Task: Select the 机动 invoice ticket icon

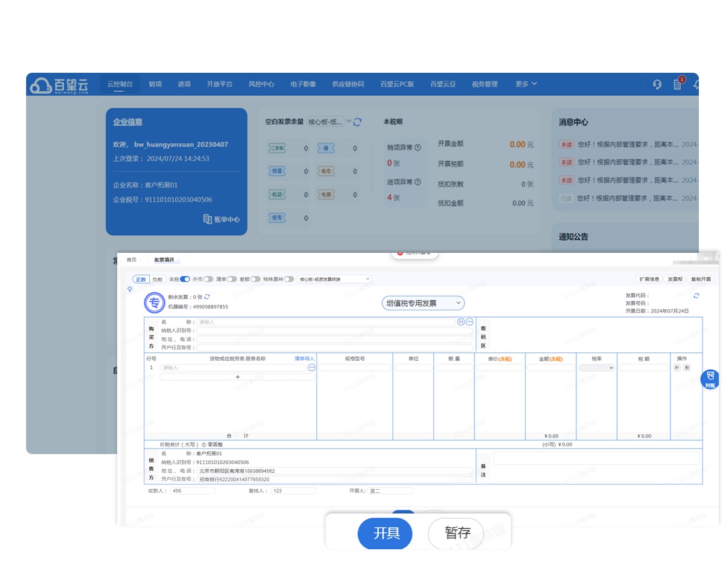Action: tap(277, 195)
